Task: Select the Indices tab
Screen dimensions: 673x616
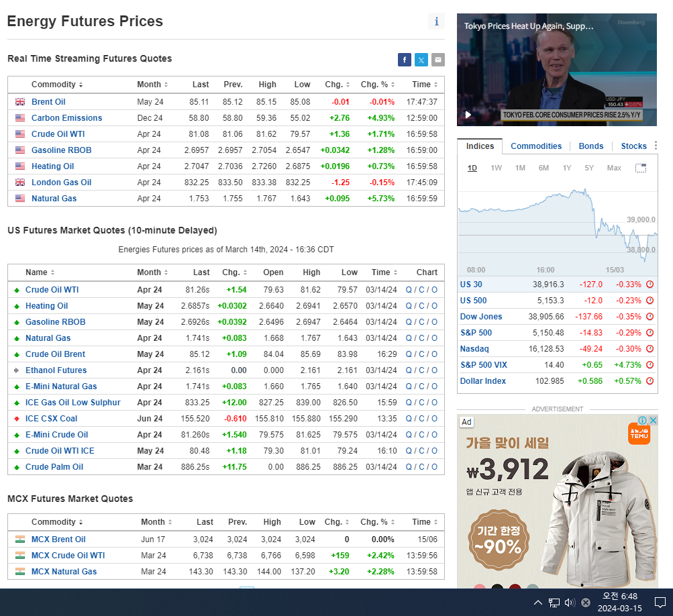Action: click(x=480, y=146)
